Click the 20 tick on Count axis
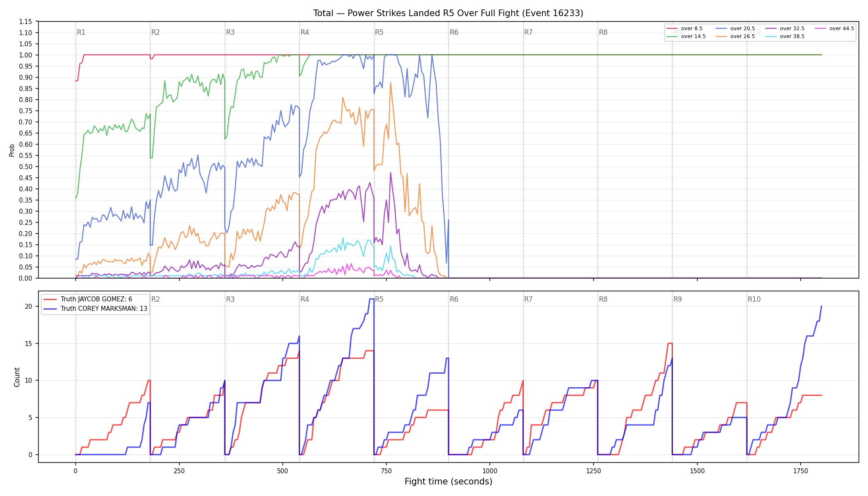Screen dimensions: 868x496 coord(28,306)
